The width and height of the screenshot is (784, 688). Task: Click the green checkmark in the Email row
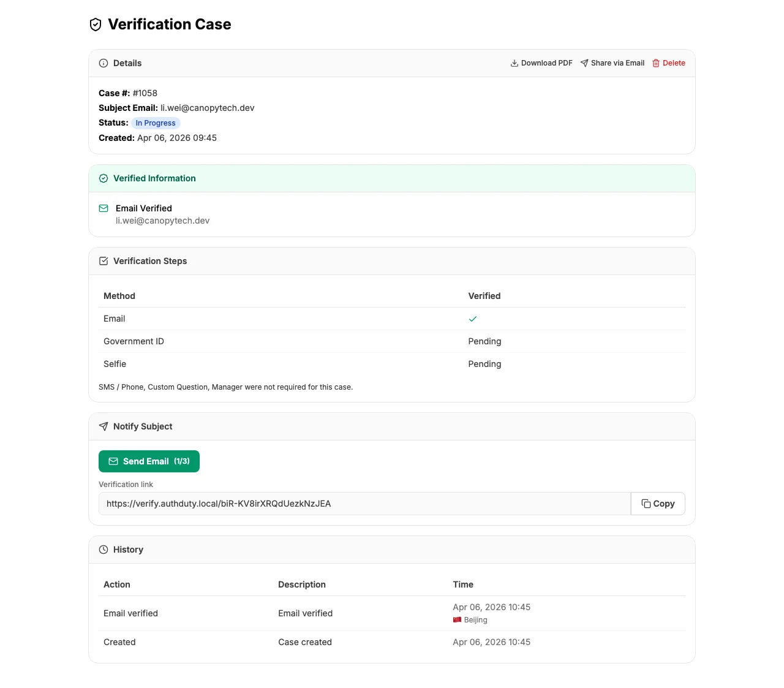click(473, 319)
